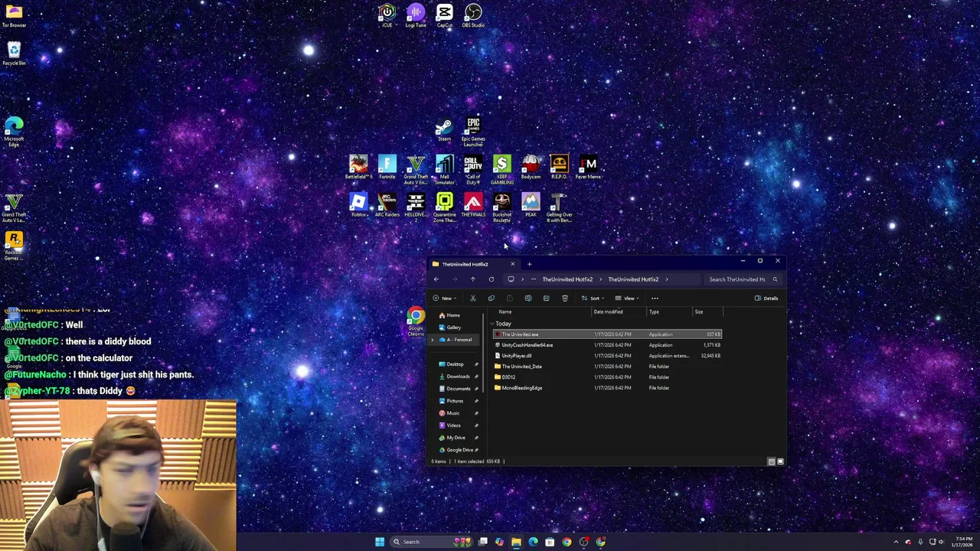Select the ARC Raiders desktop icon
Viewport: 980px width, 551px height.
(x=387, y=205)
